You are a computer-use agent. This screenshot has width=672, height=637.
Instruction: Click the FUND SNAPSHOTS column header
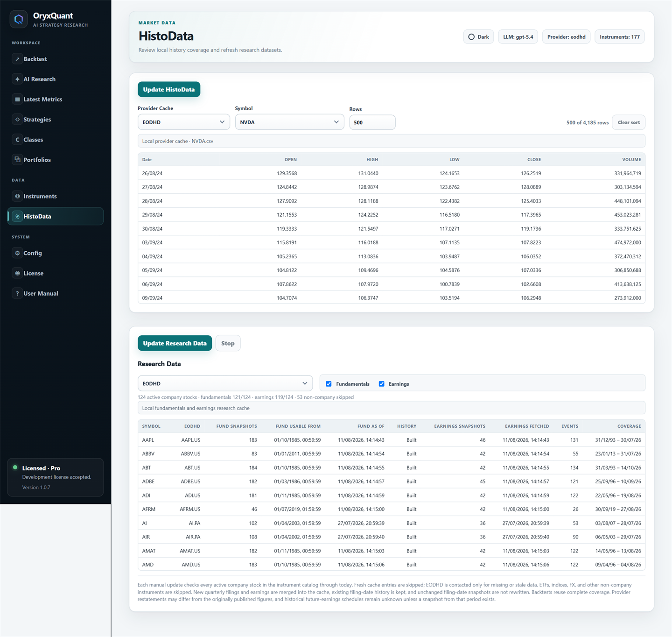click(237, 426)
